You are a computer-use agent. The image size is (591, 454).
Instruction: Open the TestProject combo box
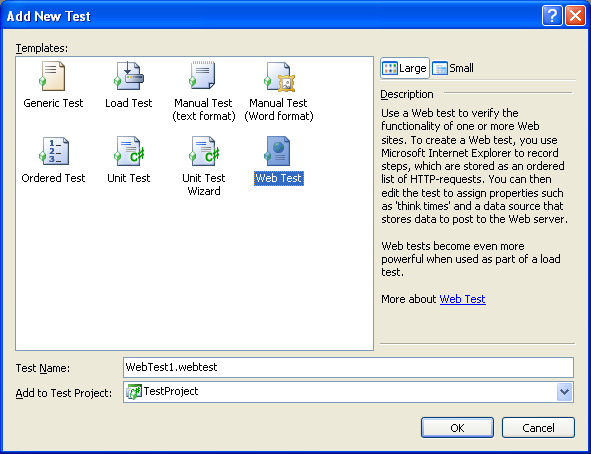(x=348, y=392)
